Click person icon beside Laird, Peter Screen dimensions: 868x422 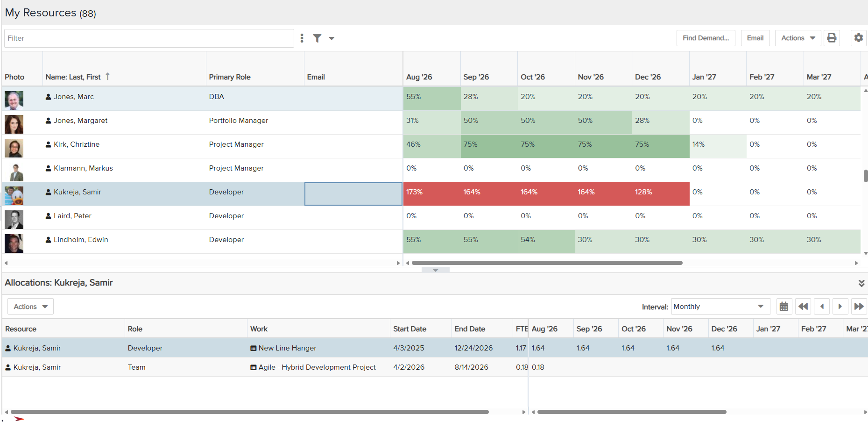pyautogui.click(x=48, y=216)
